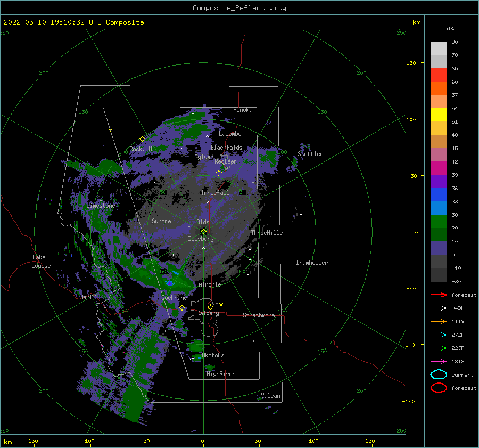Image resolution: width=479 pixels, height=448 pixels.
Task: Click the Composite_Reflectivity title
Action: tap(239, 8)
